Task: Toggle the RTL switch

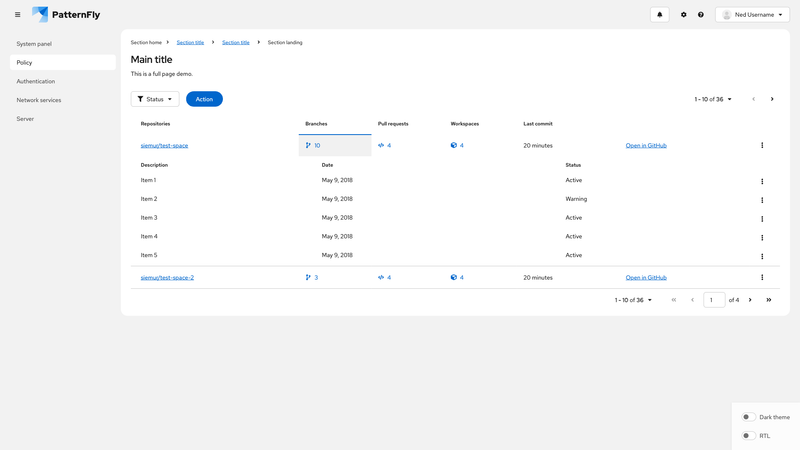Action: point(747,436)
